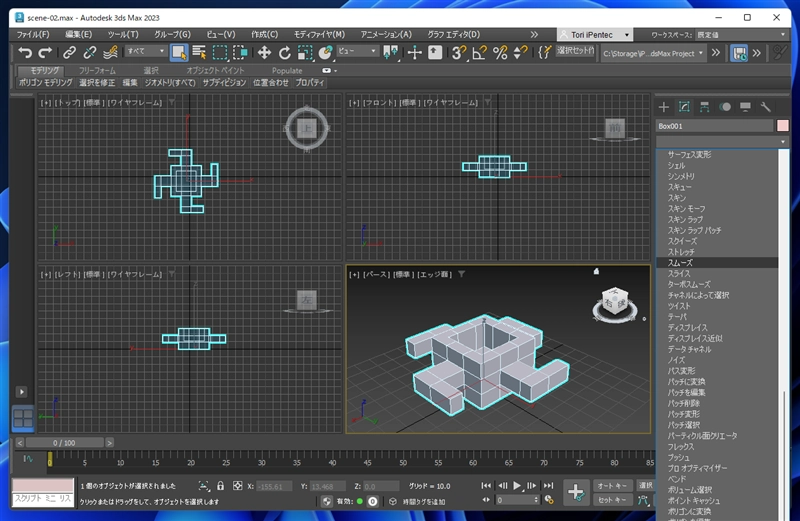Select the Scale tool
The height and width of the screenshot is (521, 800).
point(305,52)
